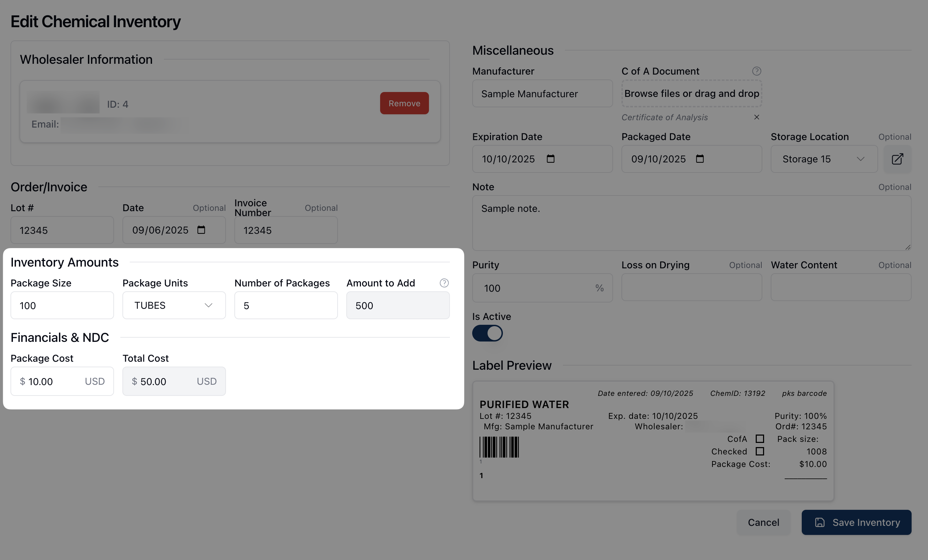Screen dimensions: 928x560
Task: Open the Order Date calendar picker
Action: [201, 230]
